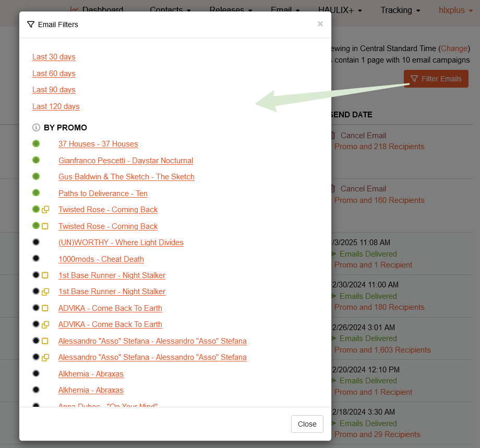This screenshot has height=448, width=480.
Task: Expand the Tracking dropdown menu
Action: [400, 10]
